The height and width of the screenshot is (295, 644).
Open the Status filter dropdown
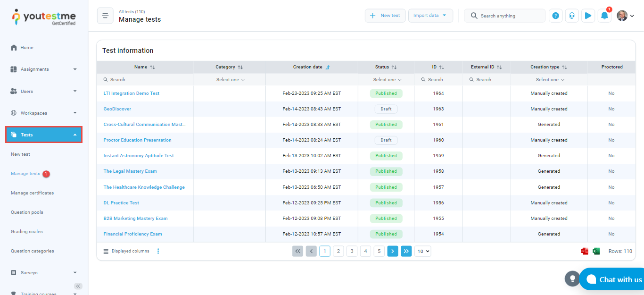click(387, 80)
